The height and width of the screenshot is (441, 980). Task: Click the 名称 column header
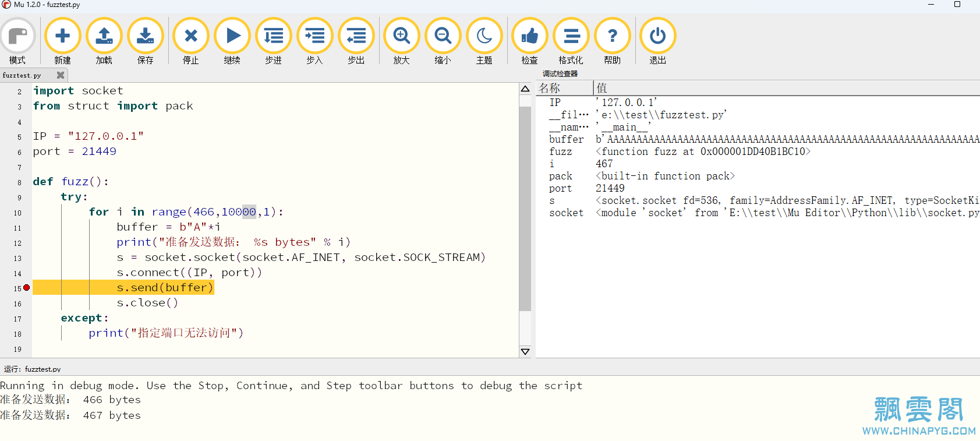[564, 88]
